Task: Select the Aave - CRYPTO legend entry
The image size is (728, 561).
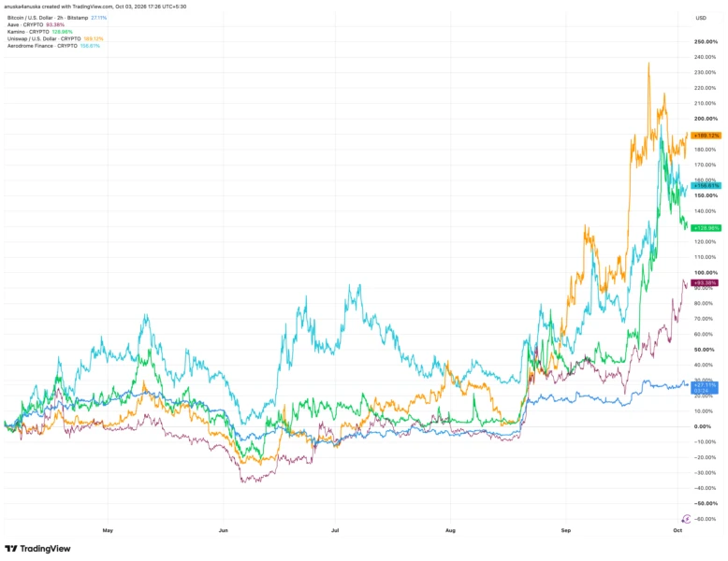Action: (36, 24)
